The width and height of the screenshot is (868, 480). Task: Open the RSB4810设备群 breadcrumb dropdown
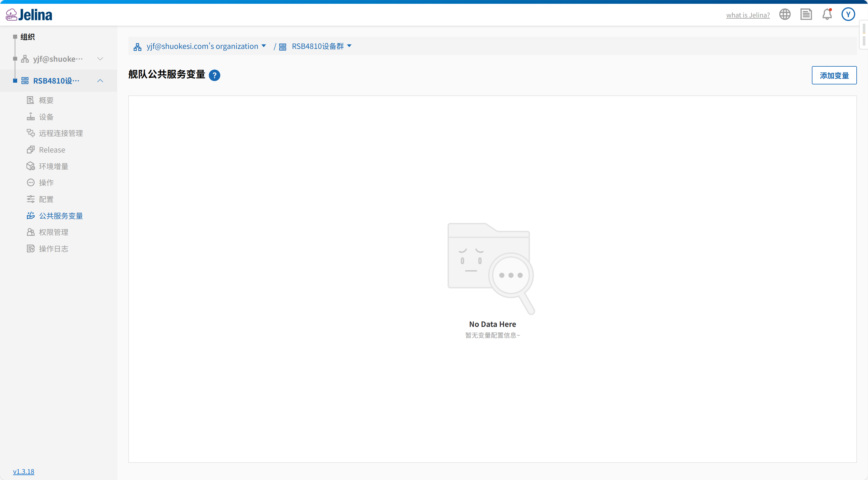[349, 46]
